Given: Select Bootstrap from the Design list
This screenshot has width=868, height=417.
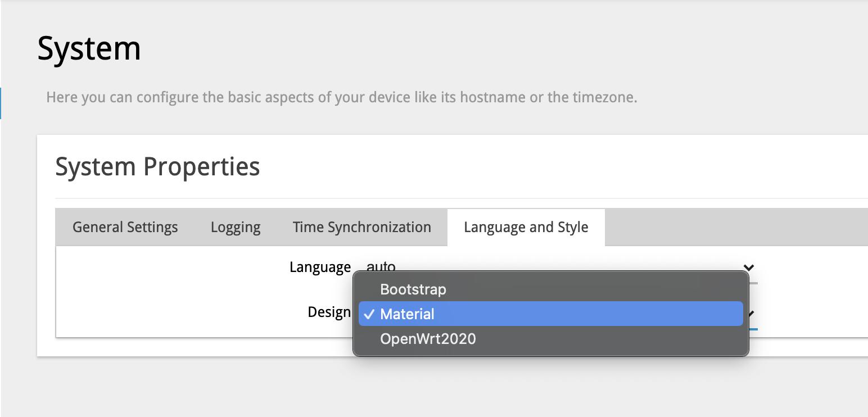Looking at the screenshot, I should (x=413, y=289).
